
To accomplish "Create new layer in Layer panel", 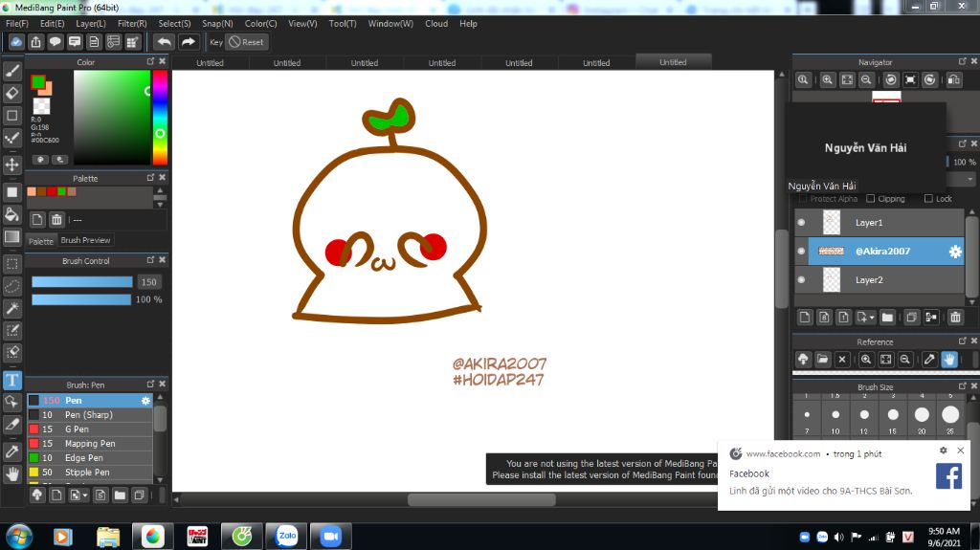I will 805,318.
